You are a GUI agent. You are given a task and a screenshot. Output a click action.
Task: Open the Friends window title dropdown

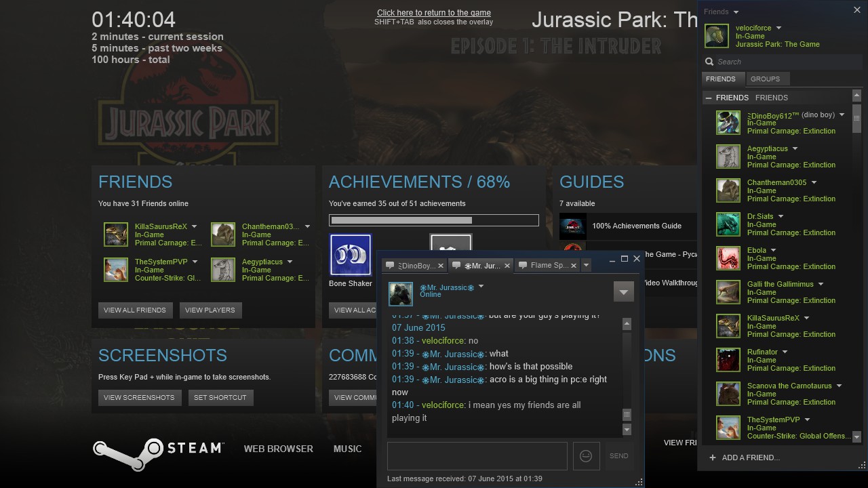click(x=736, y=12)
